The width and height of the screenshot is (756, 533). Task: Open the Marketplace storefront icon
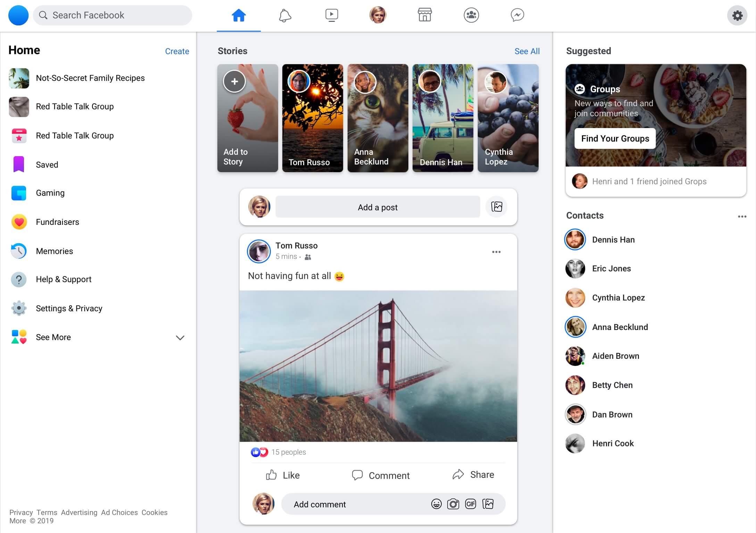point(424,15)
